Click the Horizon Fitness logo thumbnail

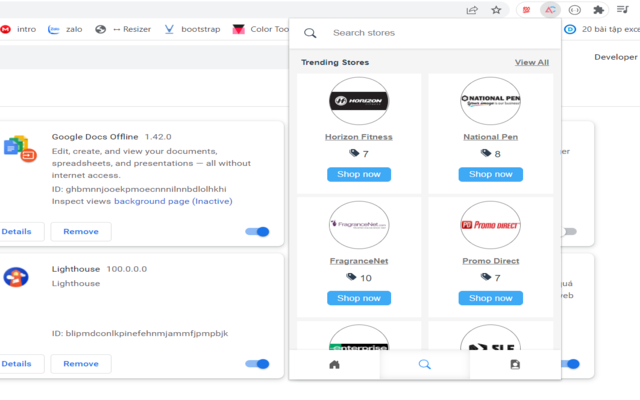[x=359, y=101]
